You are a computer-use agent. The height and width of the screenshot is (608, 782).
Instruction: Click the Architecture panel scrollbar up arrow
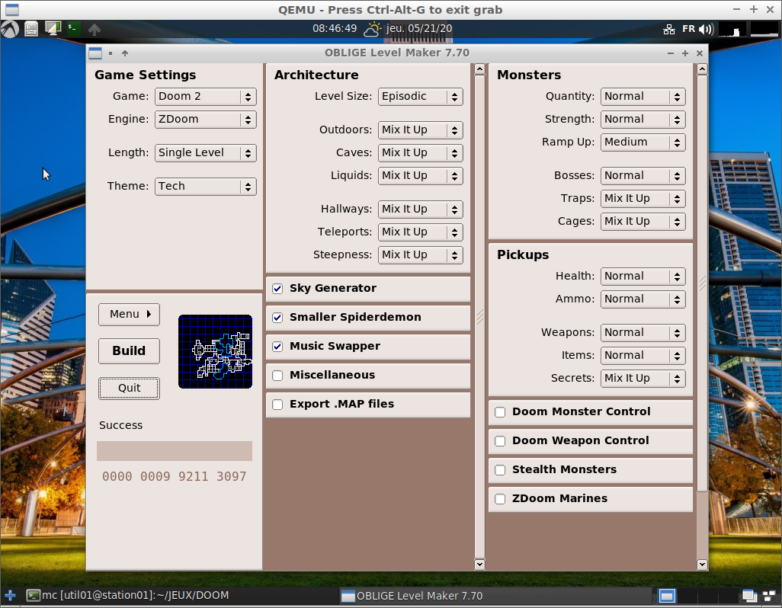point(480,69)
